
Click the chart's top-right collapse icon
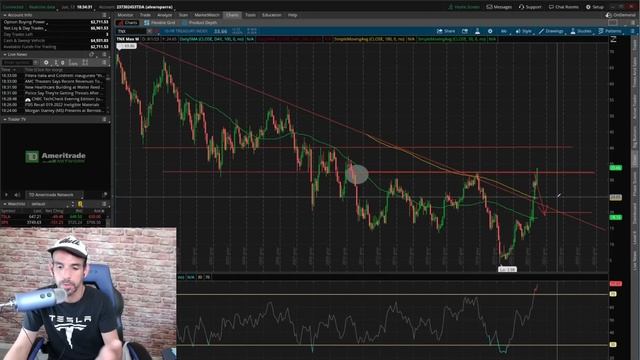pos(613,39)
